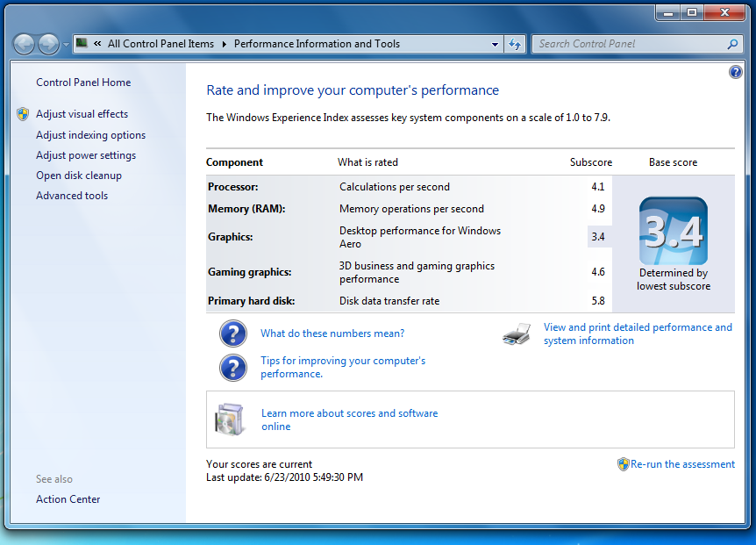This screenshot has height=545, width=756.
Task: Expand the arrow after All Control Panel Items
Action: pos(225,44)
